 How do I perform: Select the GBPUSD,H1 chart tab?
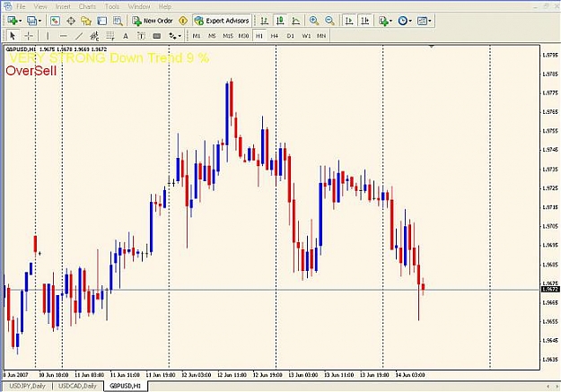[126, 386]
